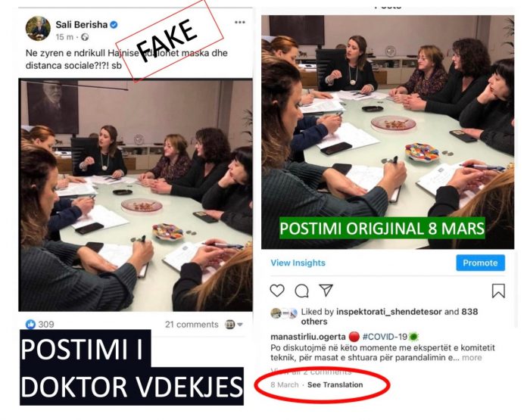Open the 21 comments link
This screenshot has width=527, height=420.
pos(192,325)
